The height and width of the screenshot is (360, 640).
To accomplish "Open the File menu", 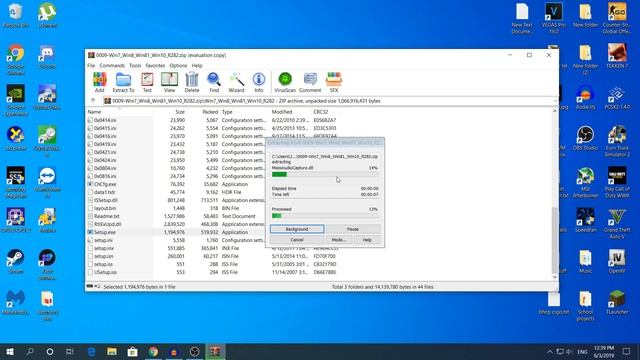I will (x=91, y=65).
